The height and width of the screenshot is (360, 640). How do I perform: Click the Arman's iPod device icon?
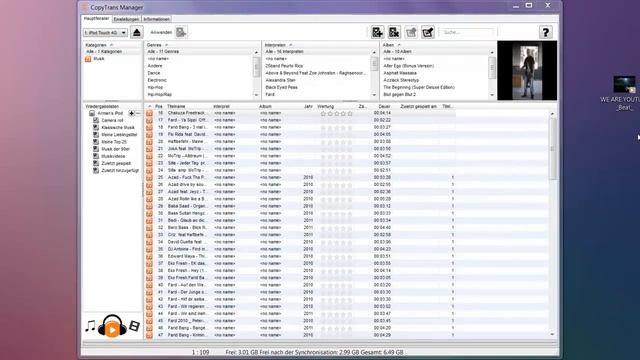(x=92, y=113)
